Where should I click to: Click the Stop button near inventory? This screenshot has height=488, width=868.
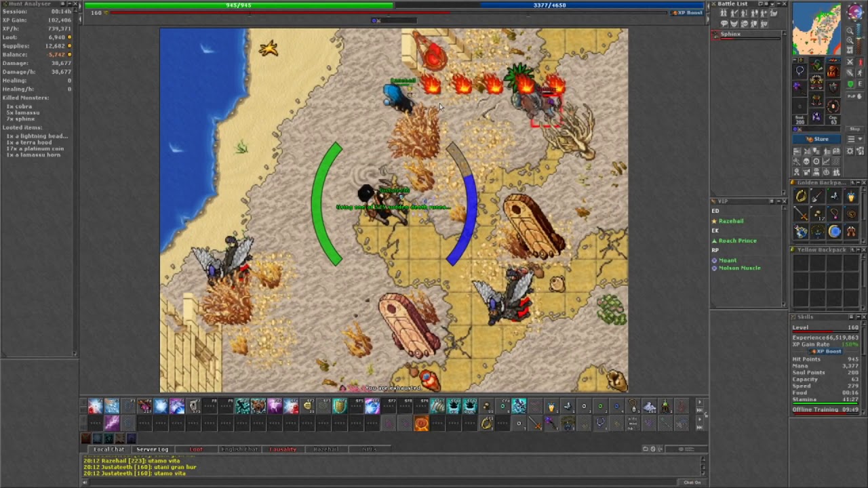[x=854, y=129]
